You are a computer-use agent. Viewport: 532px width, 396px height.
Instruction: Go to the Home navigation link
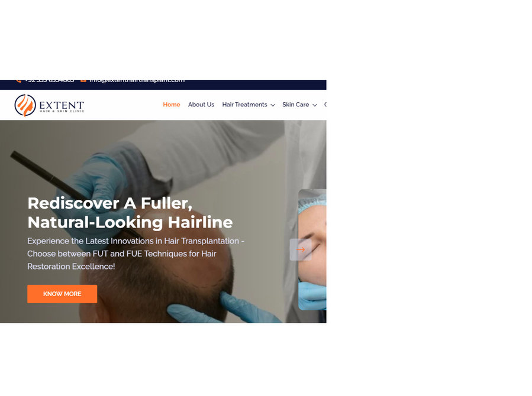(172, 105)
